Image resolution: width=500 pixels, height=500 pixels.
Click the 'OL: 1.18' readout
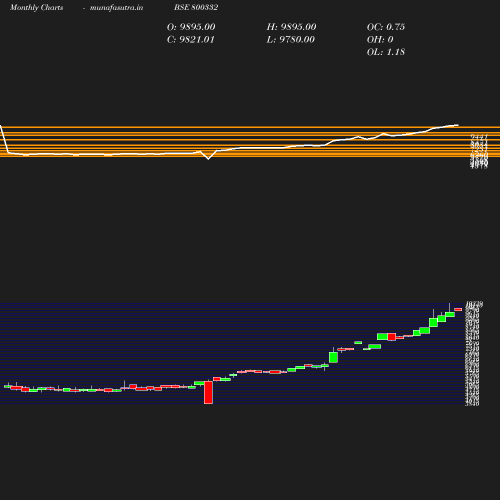pos(386,52)
